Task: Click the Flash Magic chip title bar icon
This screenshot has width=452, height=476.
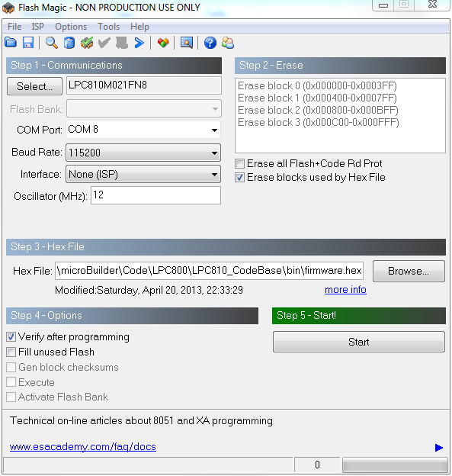Action: [x=8, y=8]
